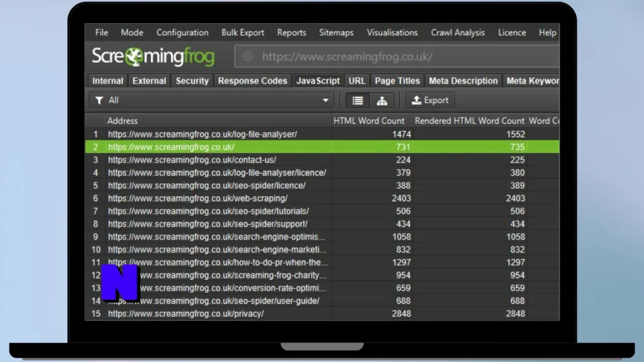Select the Page Titles tab
The height and width of the screenshot is (362, 644).
tap(397, 81)
